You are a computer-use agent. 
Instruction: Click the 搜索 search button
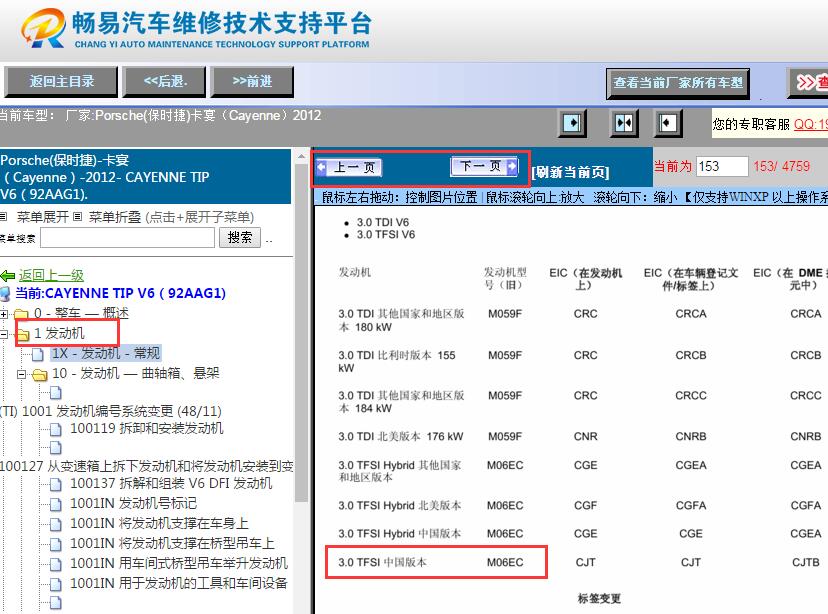240,238
